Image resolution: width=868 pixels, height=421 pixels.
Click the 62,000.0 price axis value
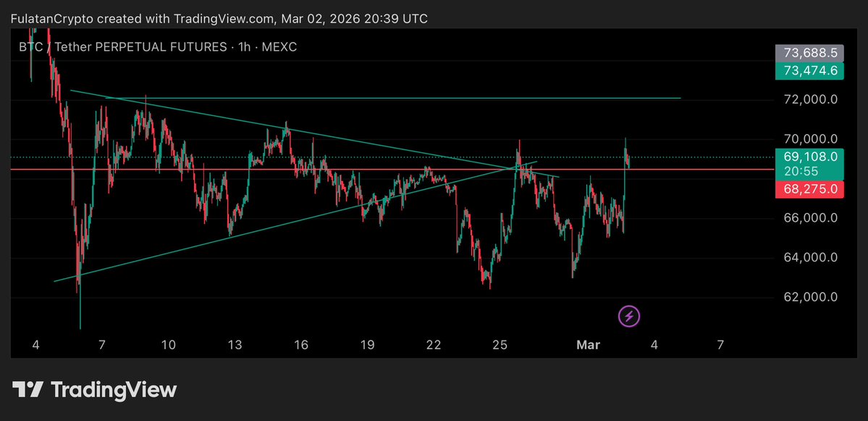[810, 298]
